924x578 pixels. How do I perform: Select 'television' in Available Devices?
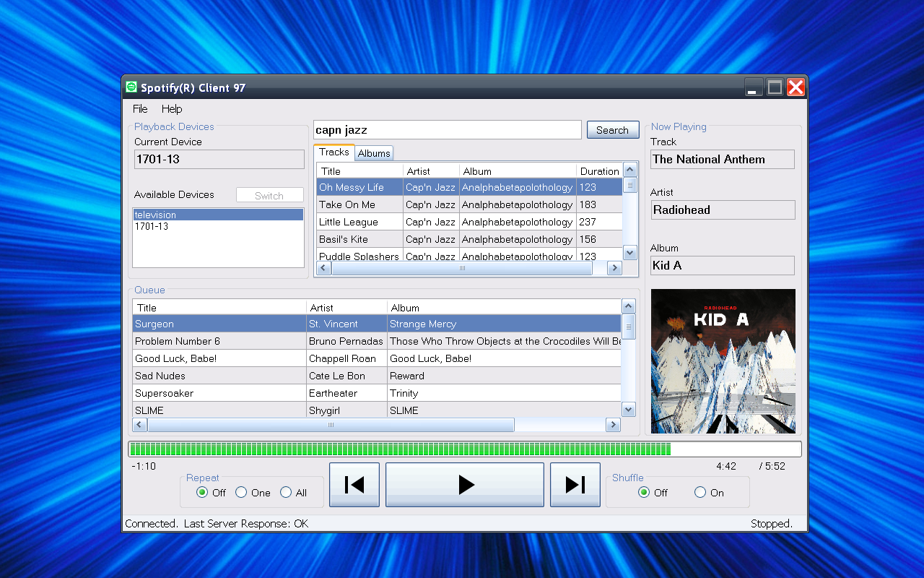click(x=218, y=215)
